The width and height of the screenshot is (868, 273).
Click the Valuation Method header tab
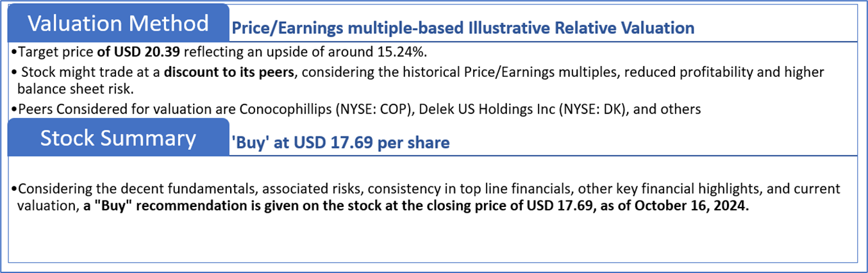[119, 23]
